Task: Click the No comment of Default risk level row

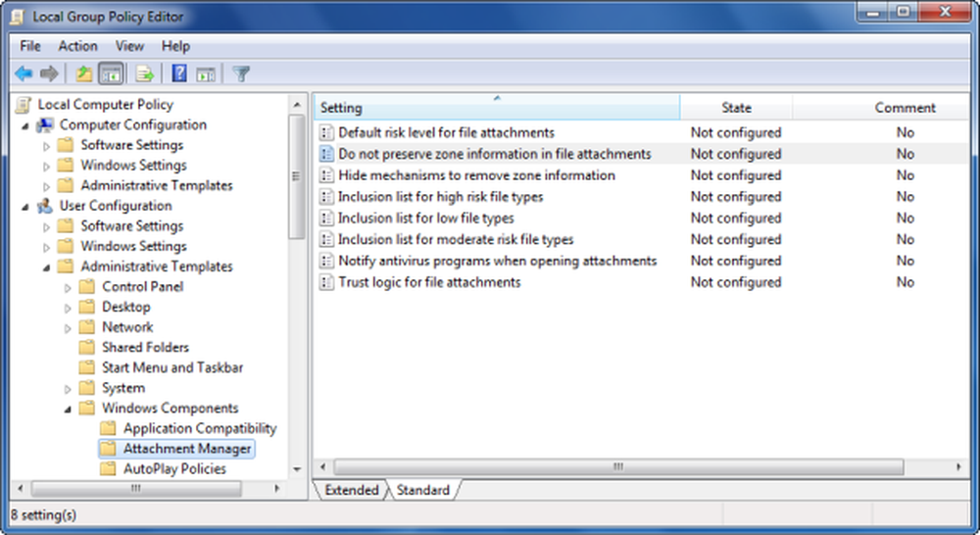Action: point(905,132)
